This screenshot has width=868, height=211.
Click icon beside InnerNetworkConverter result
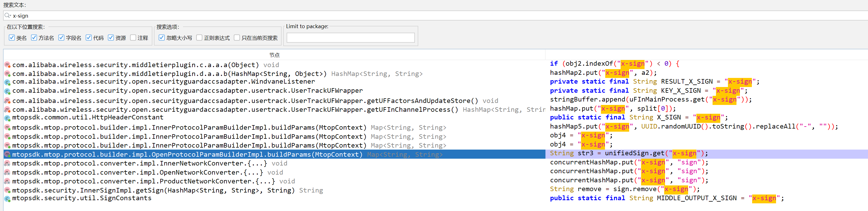pos(7,164)
